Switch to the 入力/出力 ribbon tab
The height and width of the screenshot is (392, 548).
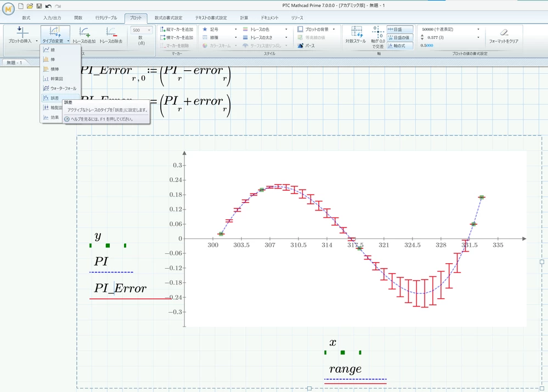52,18
